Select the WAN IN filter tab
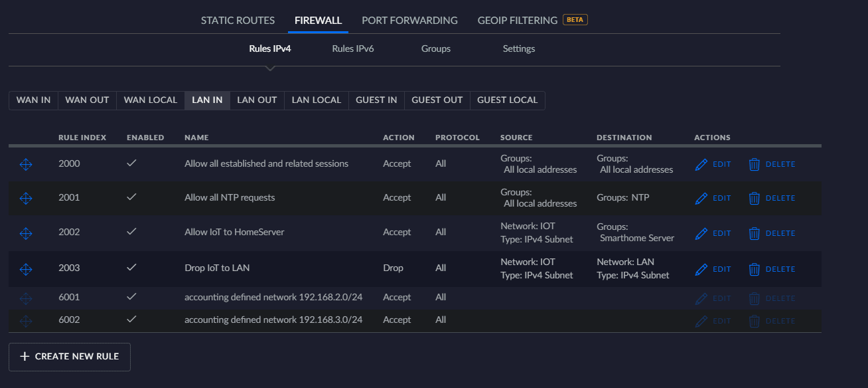Viewport: 868px width, 388px height. [x=33, y=100]
